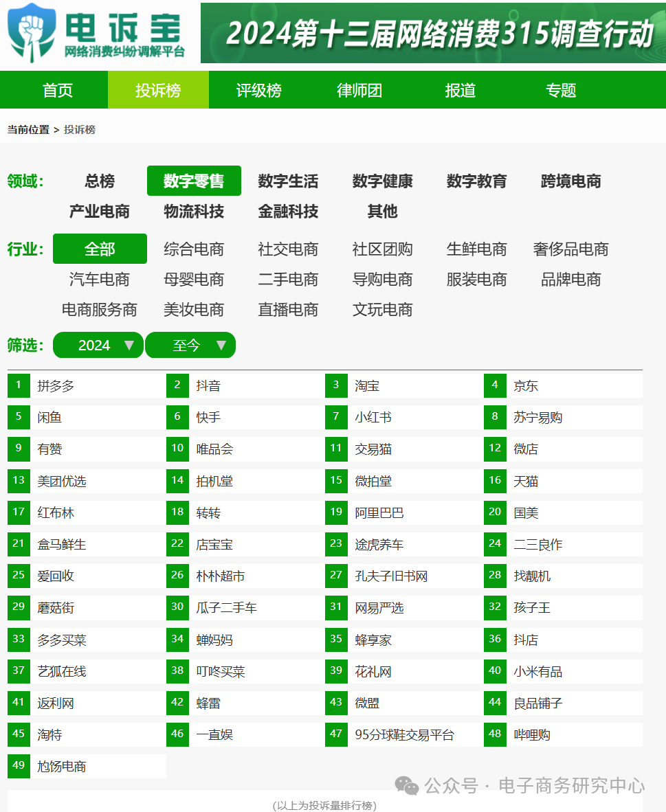Open the 2024 year dropdown

[98, 345]
